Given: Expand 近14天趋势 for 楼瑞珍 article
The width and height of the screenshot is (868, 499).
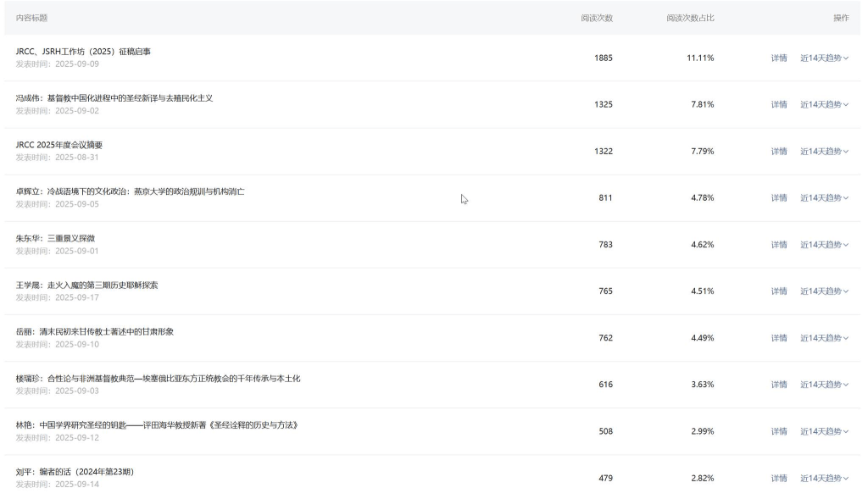Looking at the screenshot, I should tap(824, 384).
